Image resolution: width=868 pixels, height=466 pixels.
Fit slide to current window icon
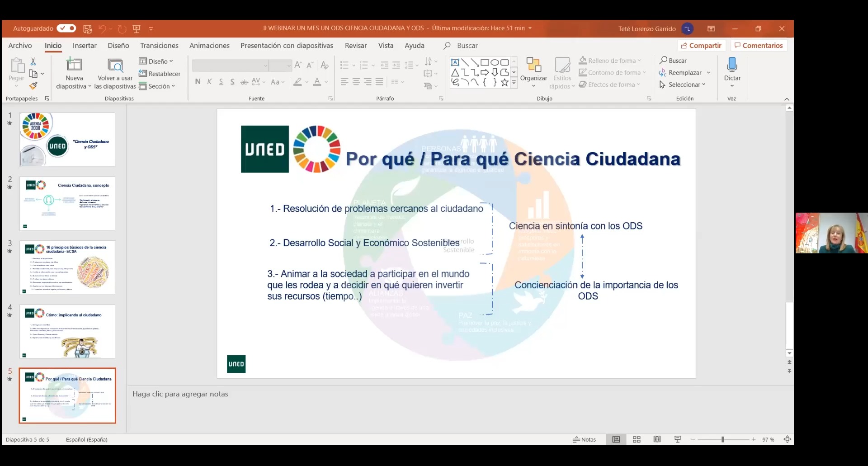[787, 439]
